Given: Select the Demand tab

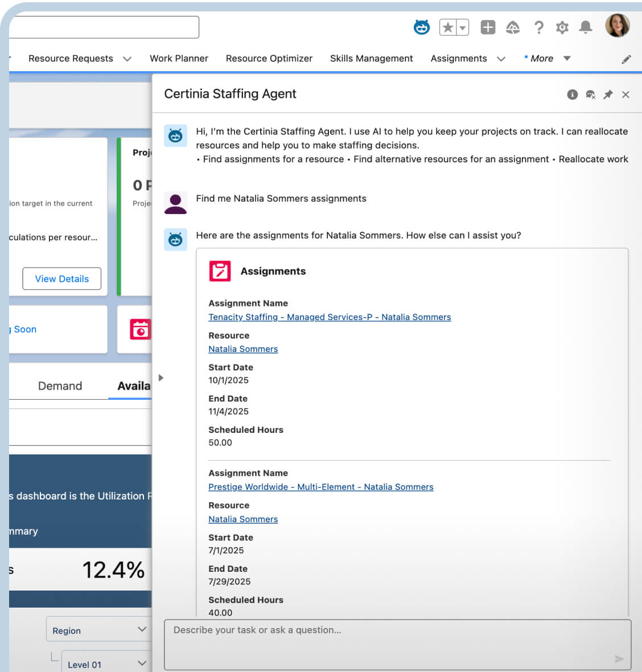Looking at the screenshot, I should [x=60, y=386].
